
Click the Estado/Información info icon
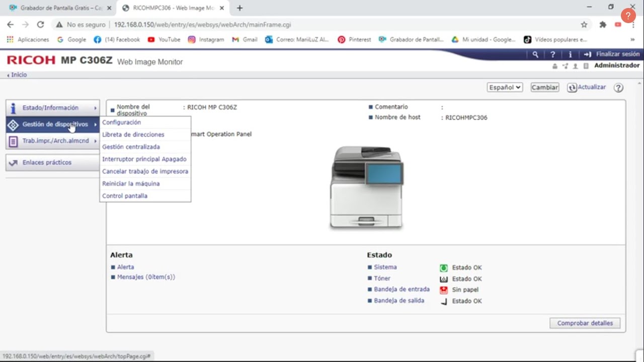(x=13, y=108)
